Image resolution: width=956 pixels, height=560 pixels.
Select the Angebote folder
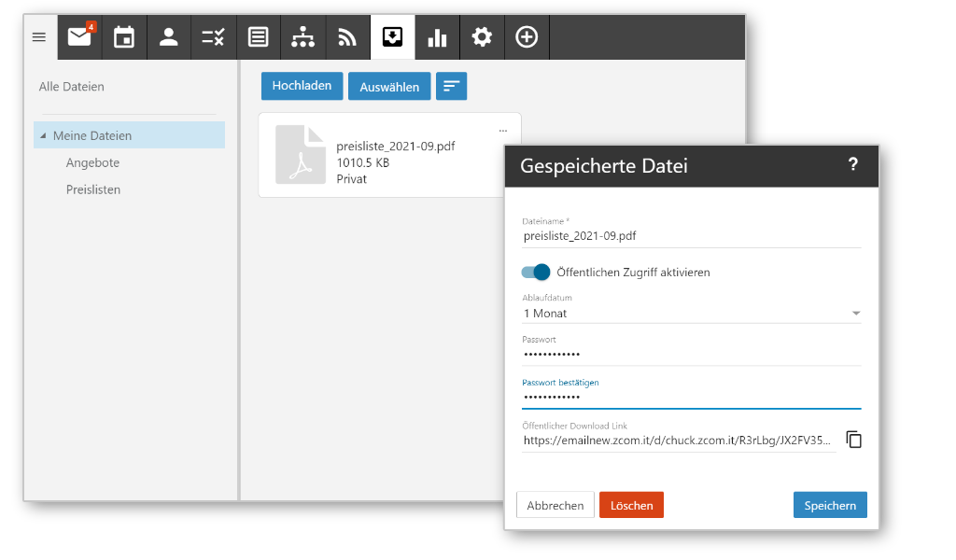[x=92, y=162]
